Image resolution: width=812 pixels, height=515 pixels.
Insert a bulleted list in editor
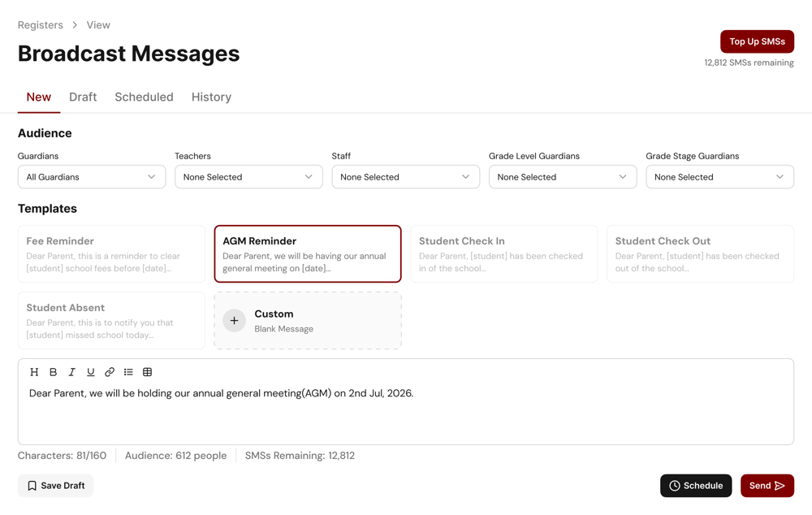click(128, 372)
